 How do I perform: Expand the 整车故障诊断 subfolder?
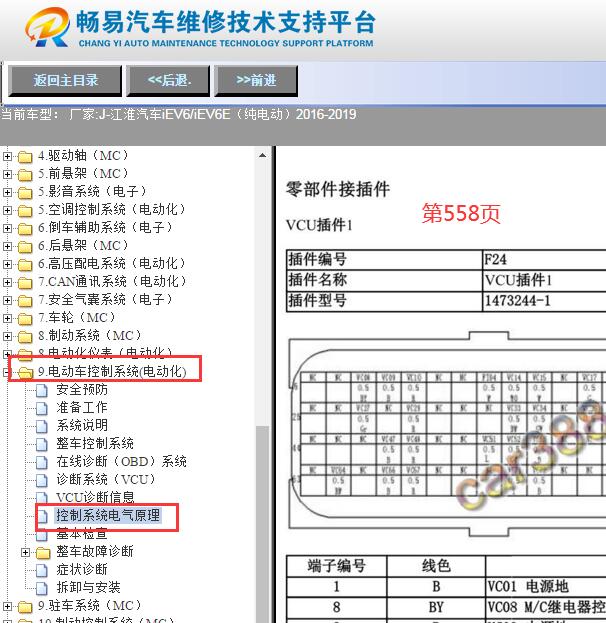(25, 552)
